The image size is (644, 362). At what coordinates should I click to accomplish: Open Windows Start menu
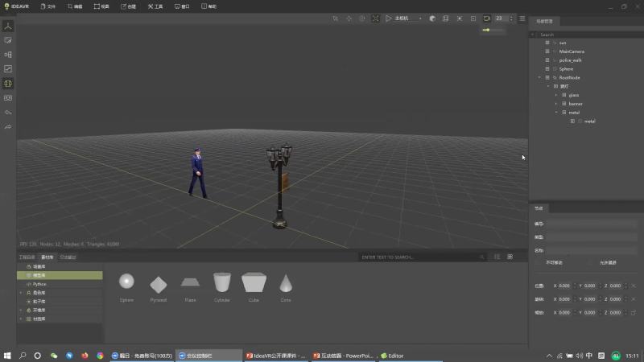(x=7, y=356)
